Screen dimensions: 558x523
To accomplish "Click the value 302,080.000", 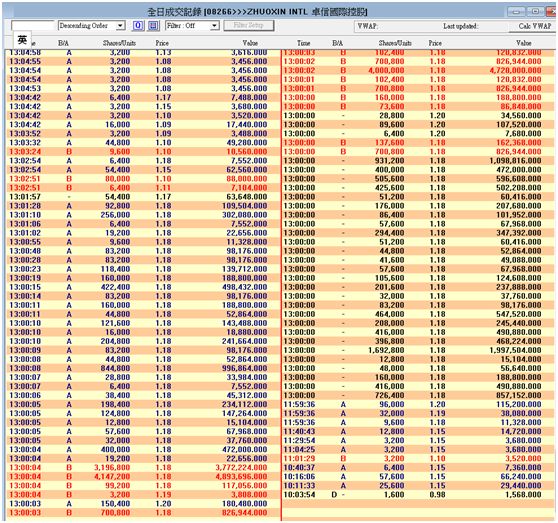I will (x=244, y=215).
